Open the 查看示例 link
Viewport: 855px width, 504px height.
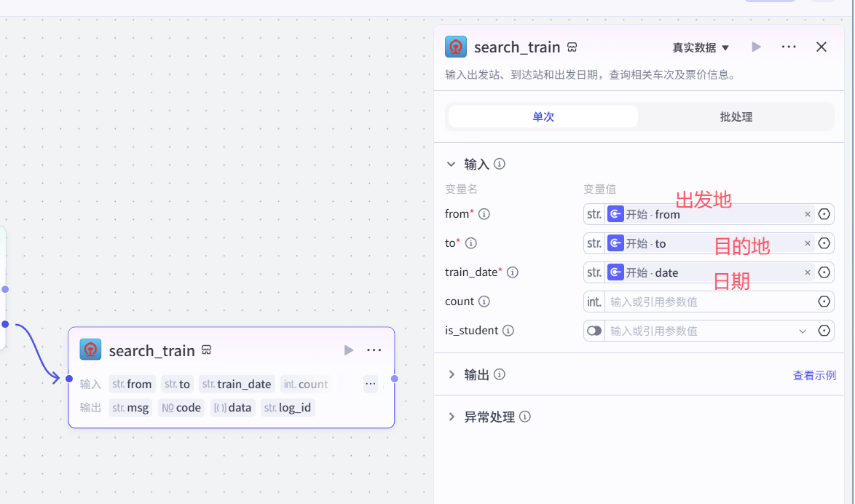(x=814, y=375)
